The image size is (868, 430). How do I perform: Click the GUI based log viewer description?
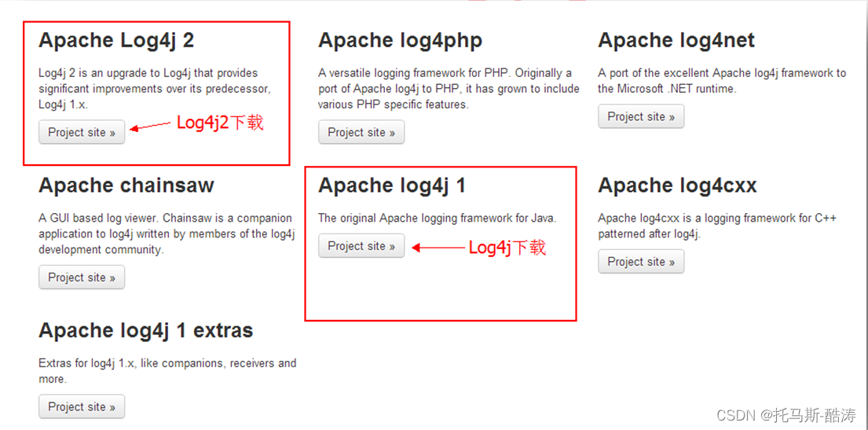click(166, 233)
